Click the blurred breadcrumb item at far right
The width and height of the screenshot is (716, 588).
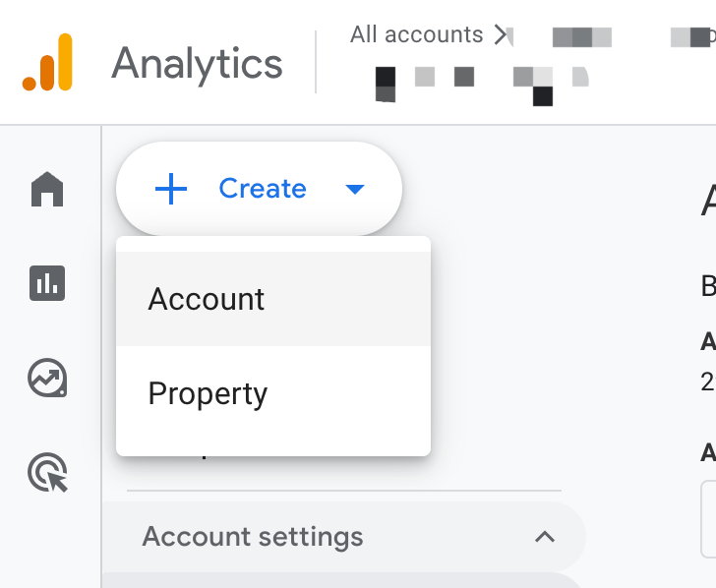click(693, 37)
